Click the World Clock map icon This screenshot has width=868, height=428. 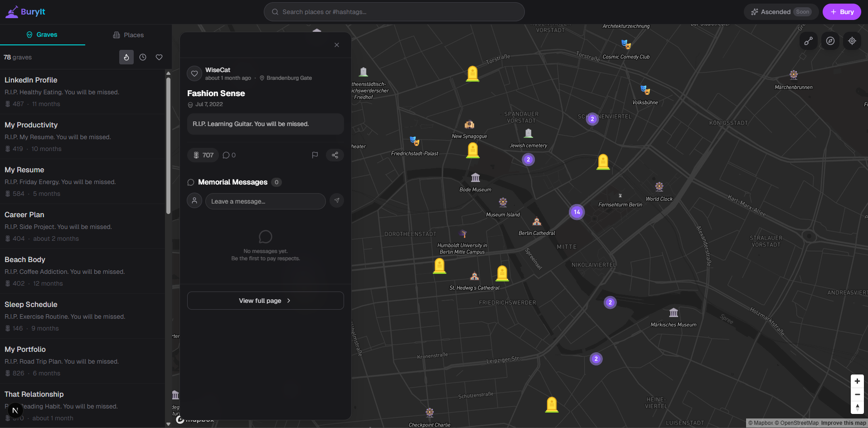click(x=659, y=187)
